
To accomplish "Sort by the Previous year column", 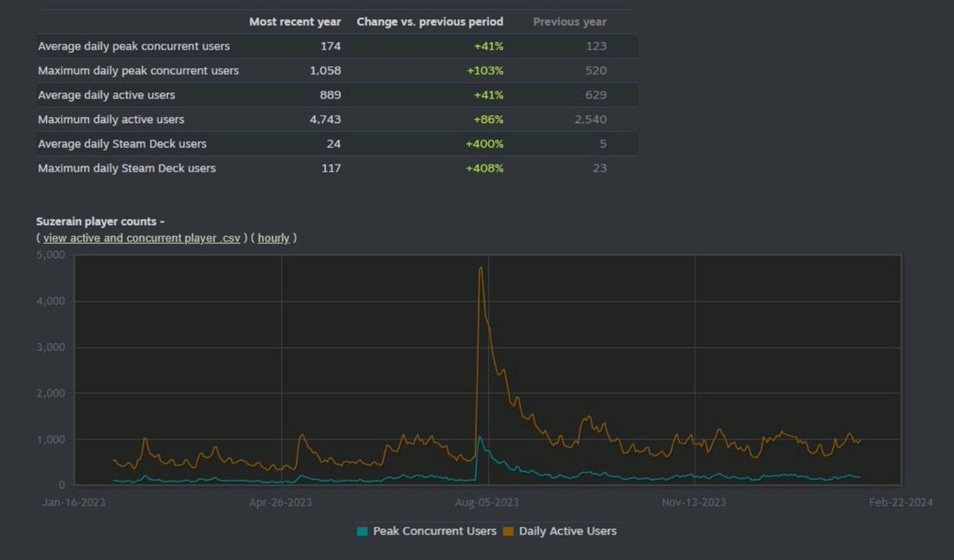I will click(x=569, y=21).
